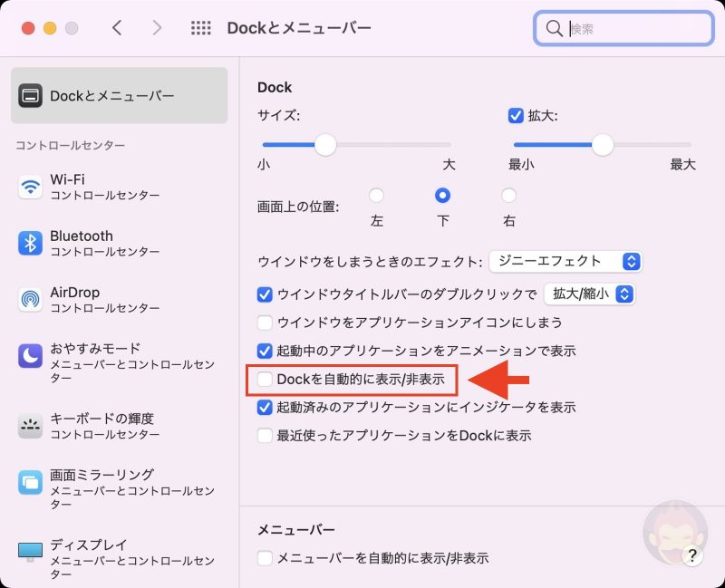Open おやすみモード settings
The width and height of the screenshot is (725, 588).
pos(54,356)
